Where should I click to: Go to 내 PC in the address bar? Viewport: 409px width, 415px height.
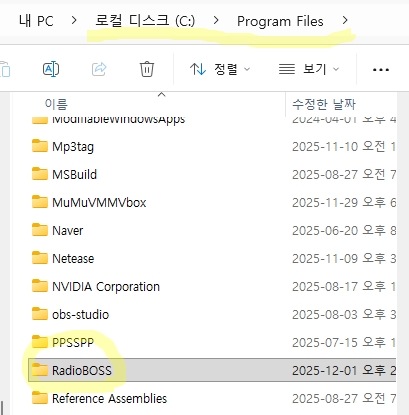(36, 21)
